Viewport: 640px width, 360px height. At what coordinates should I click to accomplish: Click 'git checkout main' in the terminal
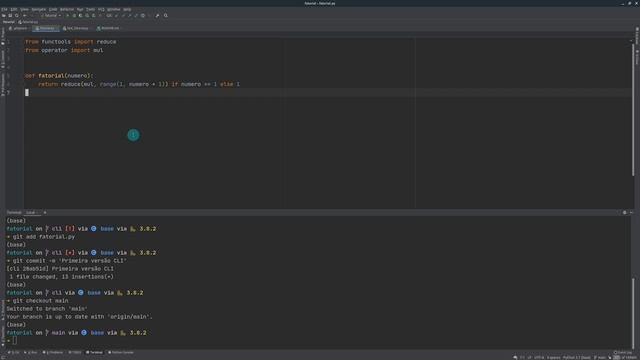[40, 301]
